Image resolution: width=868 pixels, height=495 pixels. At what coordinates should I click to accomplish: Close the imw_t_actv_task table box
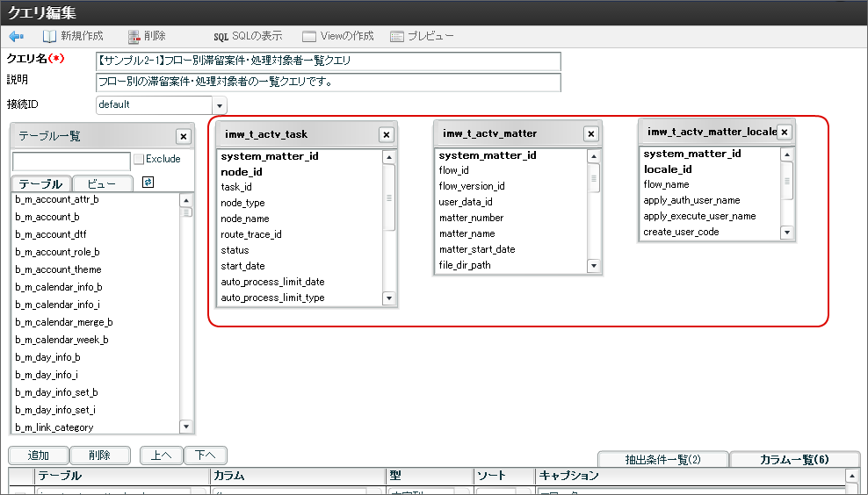pyautogui.click(x=387, y=134)
